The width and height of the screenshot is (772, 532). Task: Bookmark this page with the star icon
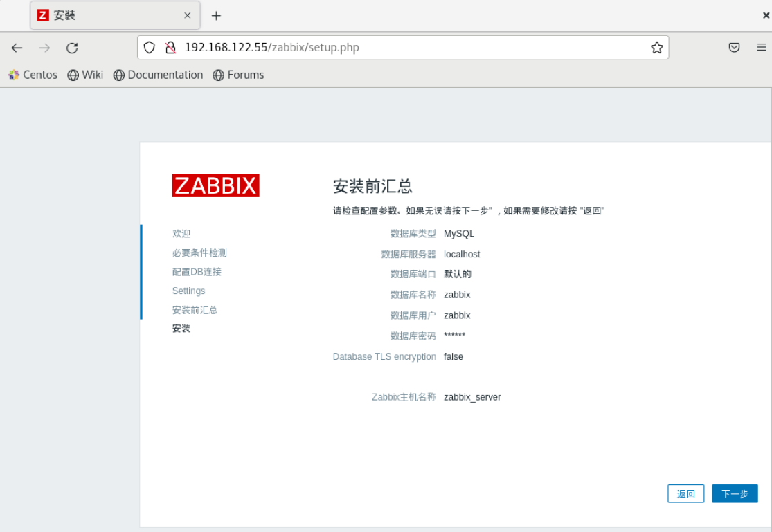pyautogui.click(x=656, y=47)
